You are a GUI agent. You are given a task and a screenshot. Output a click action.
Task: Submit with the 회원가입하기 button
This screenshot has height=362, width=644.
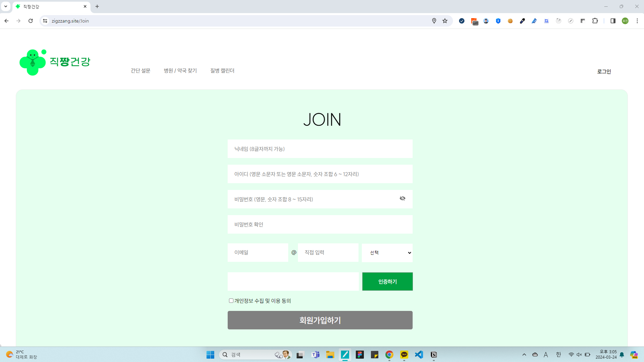[320, 320]
